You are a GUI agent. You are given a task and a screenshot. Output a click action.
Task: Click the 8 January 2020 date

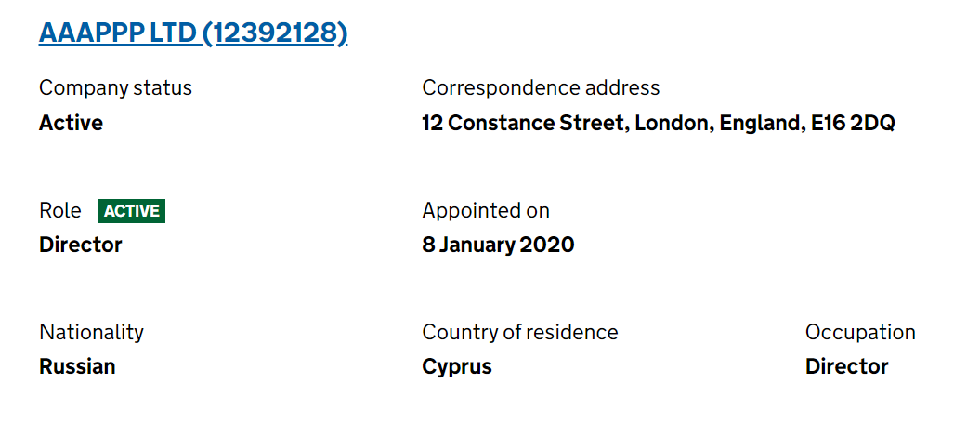(x=498, y=244)
